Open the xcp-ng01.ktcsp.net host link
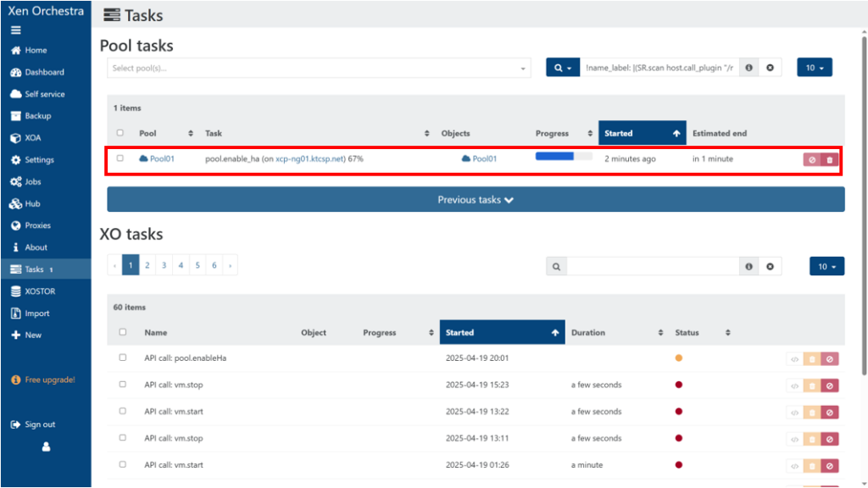This screenshot has height=488, width=868. 310,159
